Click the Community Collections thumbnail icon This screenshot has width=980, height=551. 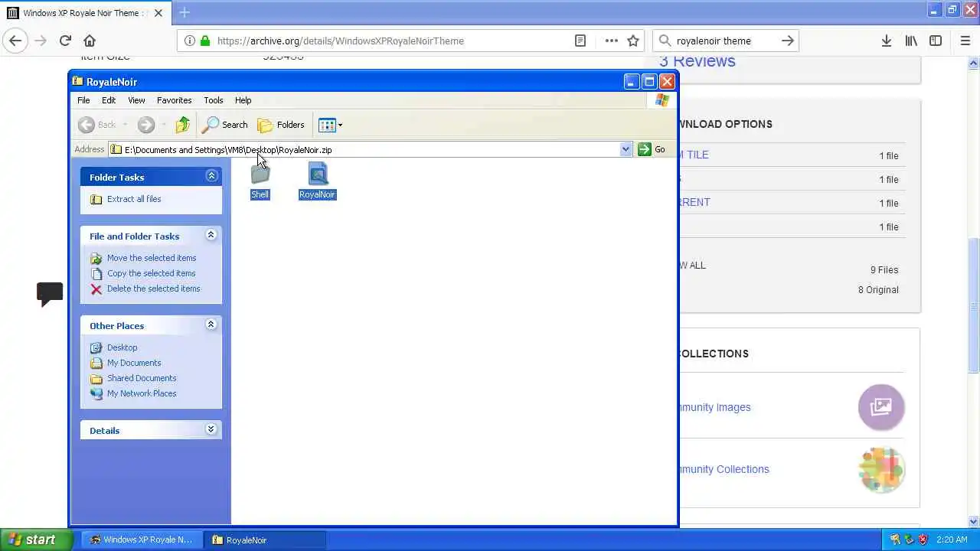[x=881, y=469]
